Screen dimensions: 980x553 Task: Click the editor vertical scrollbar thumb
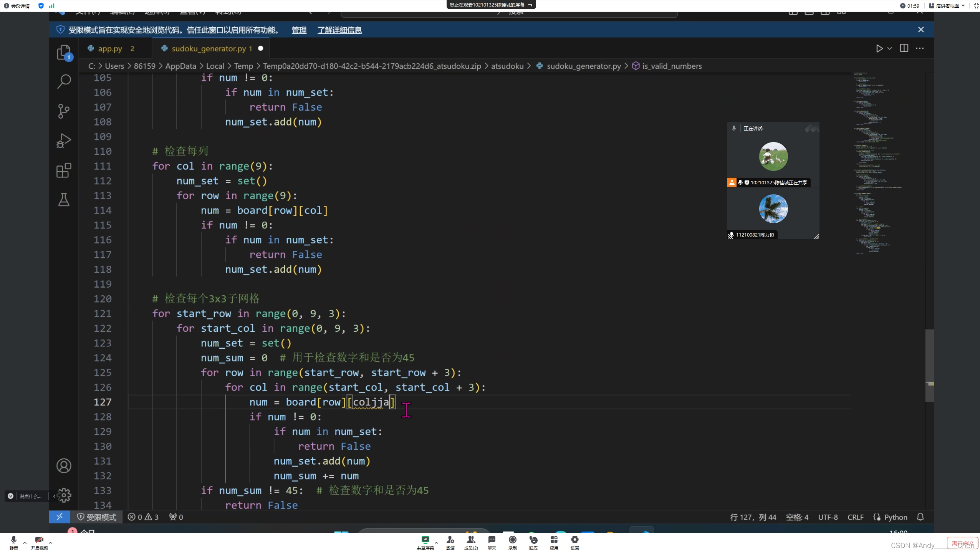click(x=929, y=365)
